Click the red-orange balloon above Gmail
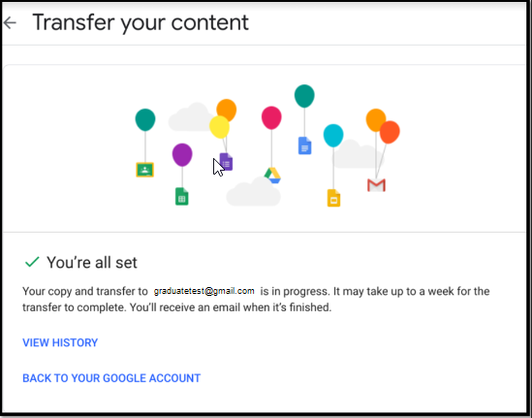 pos(390,132)
